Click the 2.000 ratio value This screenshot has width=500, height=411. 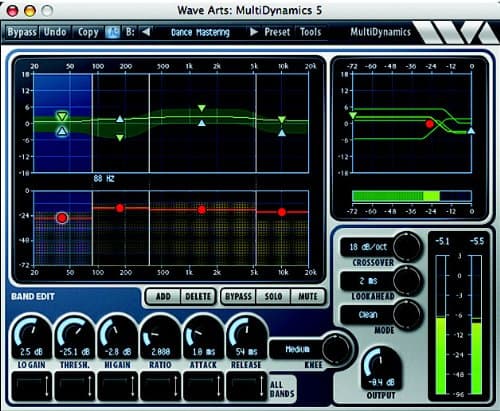click(x=160, y=352)
